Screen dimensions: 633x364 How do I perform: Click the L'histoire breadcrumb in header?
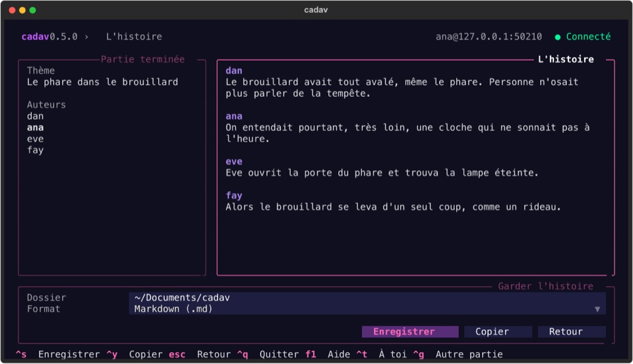click(134, 37)
